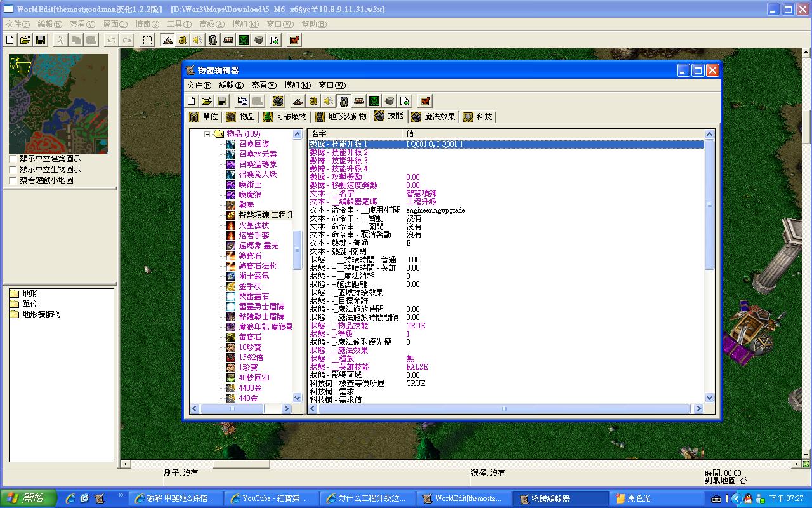Click Test Map icon in WorldEdit toolbar
This screenshot has height=508, width=812.
click(294, 40)
